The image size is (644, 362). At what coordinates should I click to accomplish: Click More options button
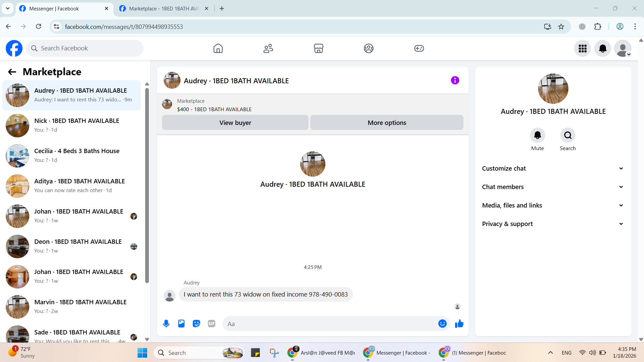(x=387, y=123)
